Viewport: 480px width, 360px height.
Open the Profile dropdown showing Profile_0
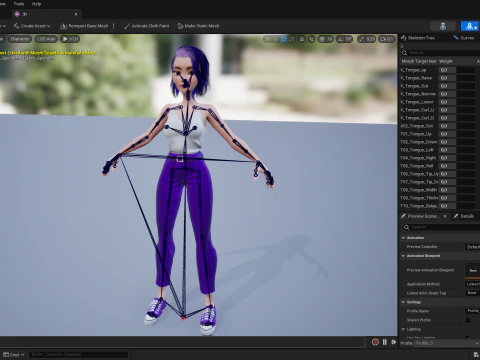point(447,343)
